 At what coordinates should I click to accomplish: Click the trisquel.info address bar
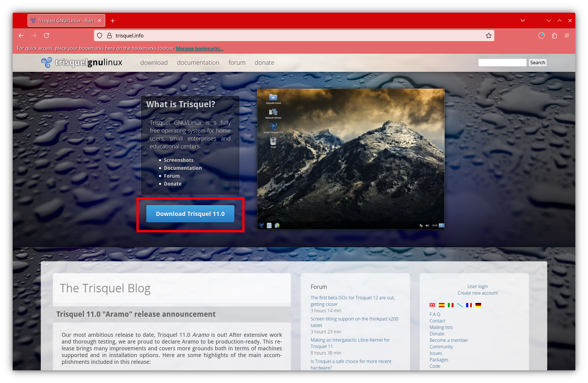coord(294,35)
